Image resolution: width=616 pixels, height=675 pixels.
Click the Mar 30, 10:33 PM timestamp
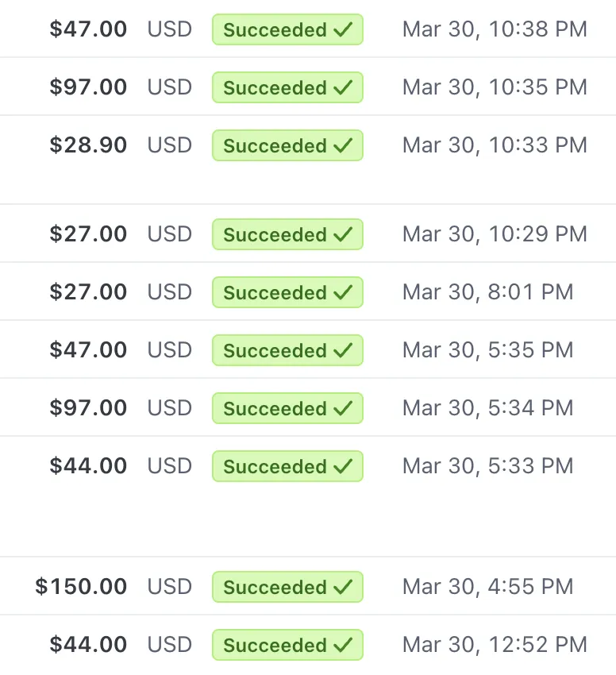pos(495,145)
